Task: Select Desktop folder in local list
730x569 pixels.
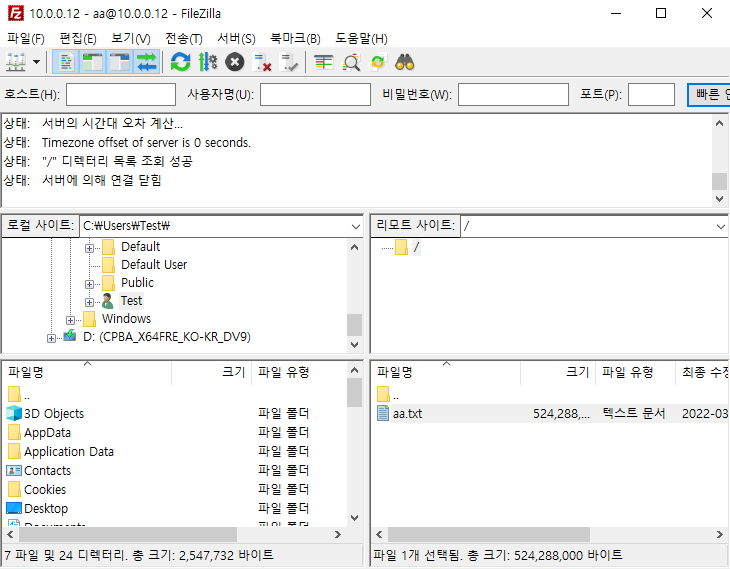Action: 46,508
